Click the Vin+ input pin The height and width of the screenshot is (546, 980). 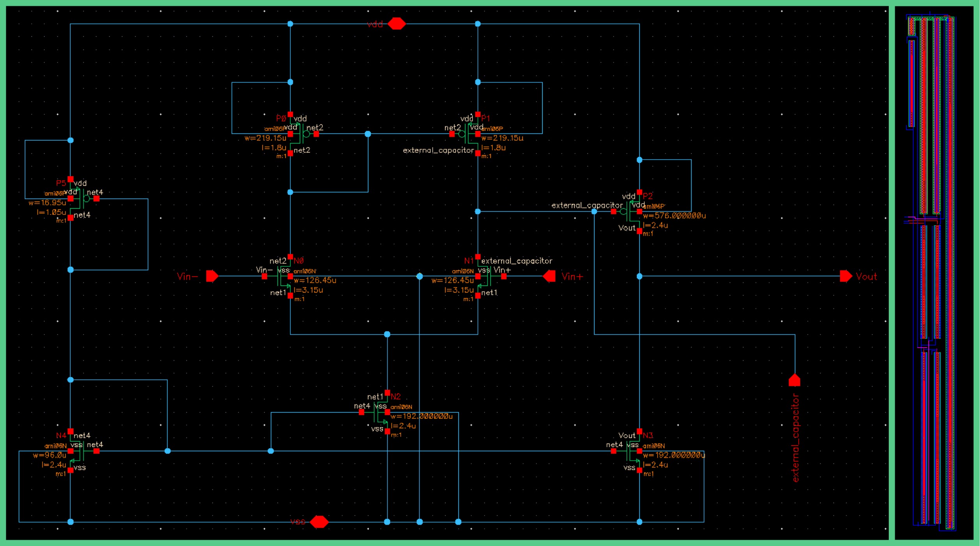[549, 276]
